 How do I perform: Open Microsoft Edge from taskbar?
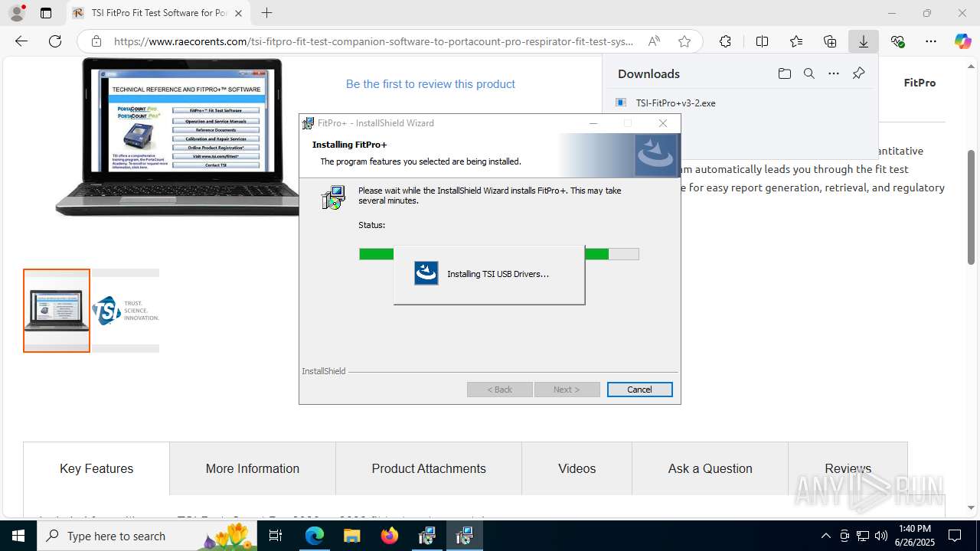point(315,536)
